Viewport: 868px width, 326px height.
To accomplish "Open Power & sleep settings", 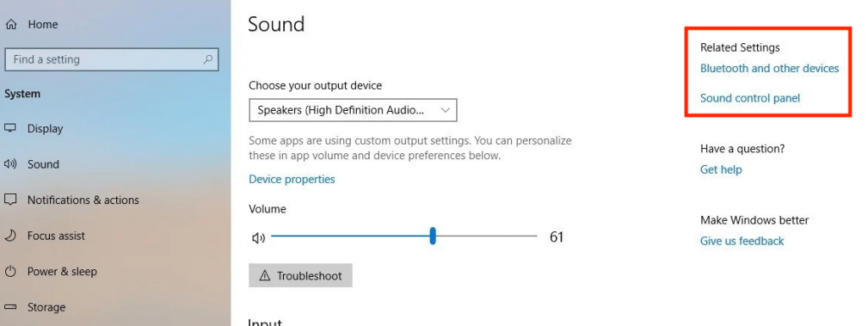I will click(62, 271).
